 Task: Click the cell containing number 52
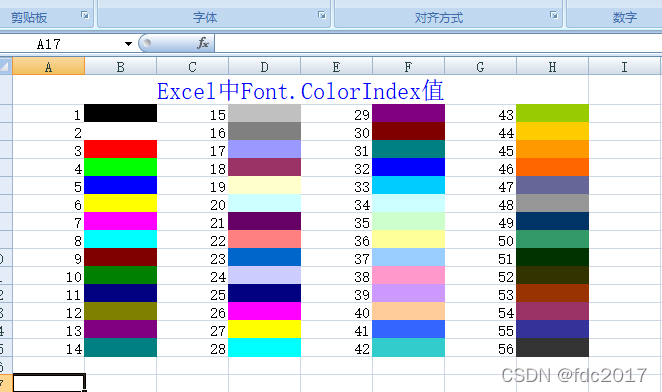pos(480,275)
